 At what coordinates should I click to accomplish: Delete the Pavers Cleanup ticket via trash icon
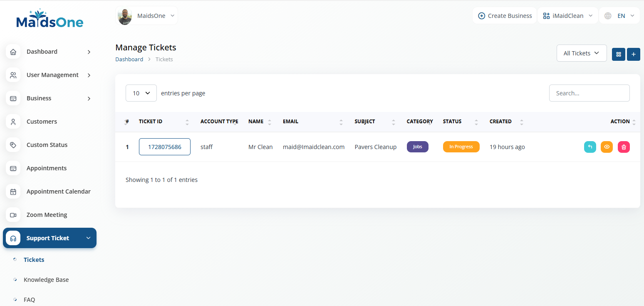624,147
